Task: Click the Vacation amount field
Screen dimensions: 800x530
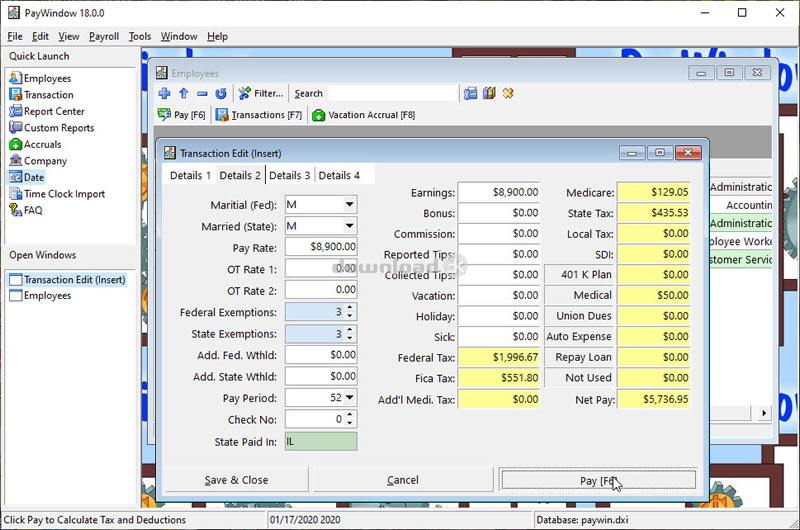Action: click(x=499, y=295)
